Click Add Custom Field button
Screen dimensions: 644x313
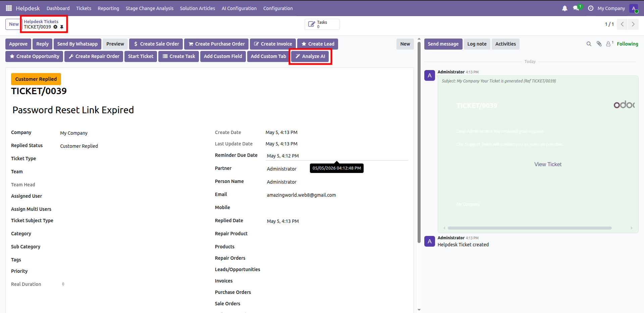pyautogui.click(x=223, y=56)
